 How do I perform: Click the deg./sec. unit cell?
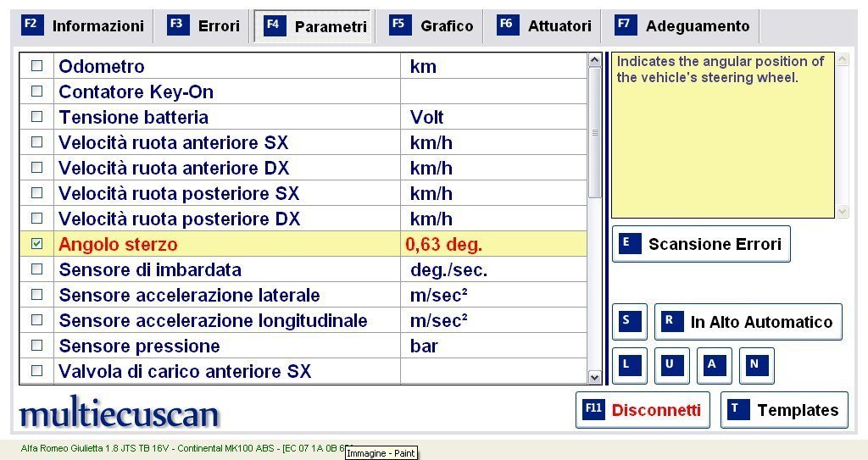(x=448, y=269)
